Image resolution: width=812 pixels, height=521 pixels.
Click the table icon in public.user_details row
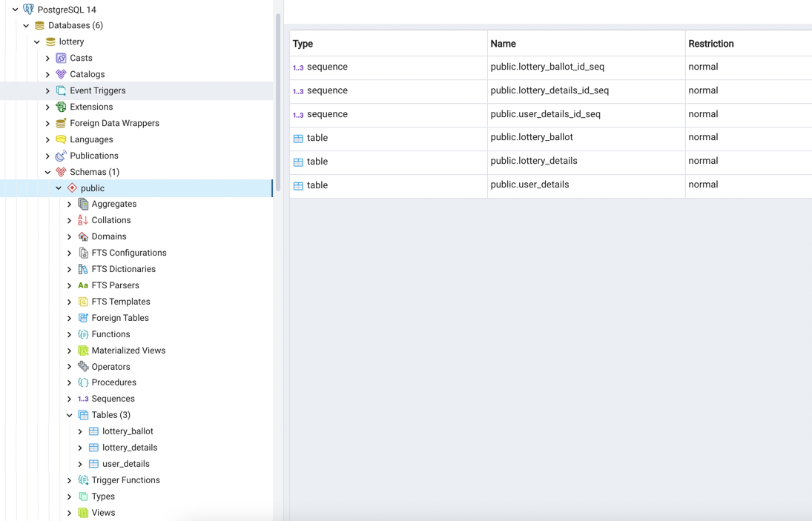298,186
